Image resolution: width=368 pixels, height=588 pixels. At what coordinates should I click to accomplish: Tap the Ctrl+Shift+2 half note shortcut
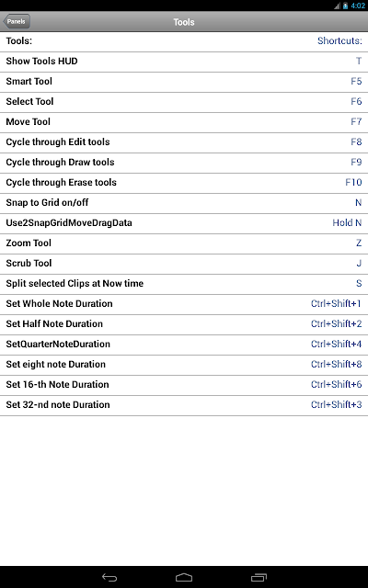(x=336, y=324)
